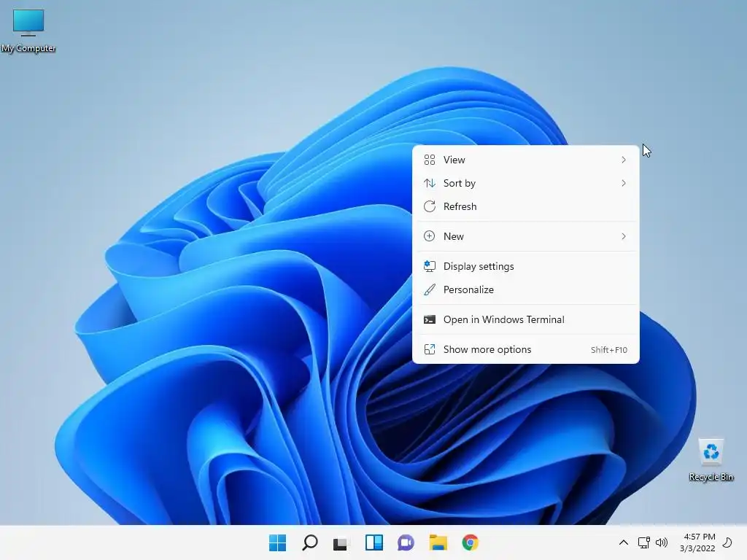Screen dimensions: 747x560
Task: Launch Teams Chat from taskbar
Action: tap(406, 542)
